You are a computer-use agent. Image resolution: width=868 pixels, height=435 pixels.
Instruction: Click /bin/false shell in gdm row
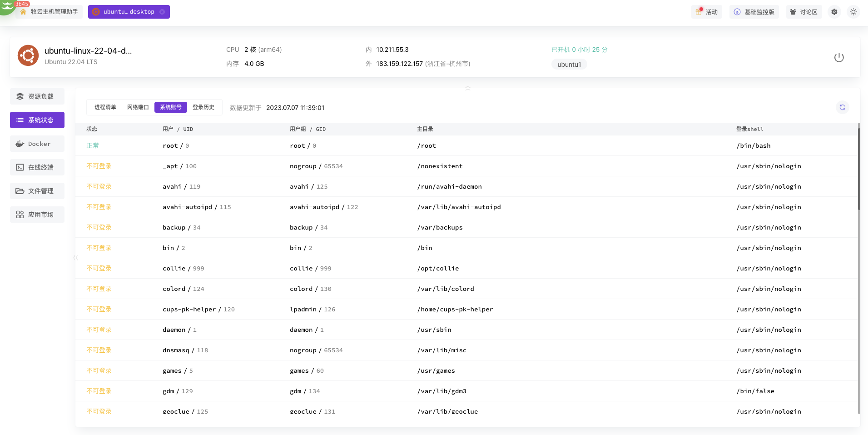point(755,391)
